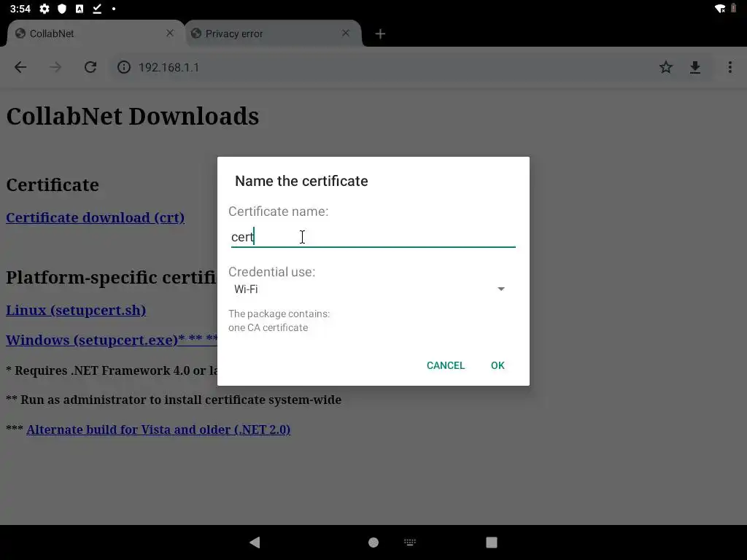The image size is (747, 560).
Task: Tap the battery icon in status bar
Action: tap(734, 8)
